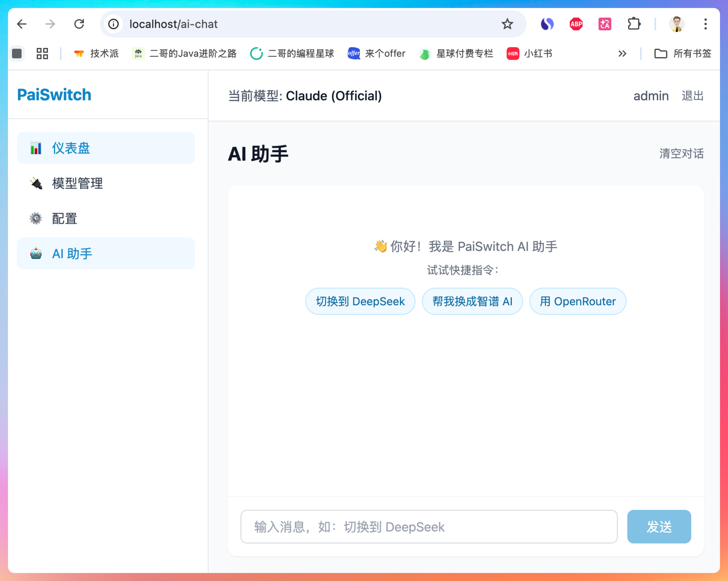This screenshot has width=728, height=581.
Task: View site information icon in address bar
Action: [113, 24]
